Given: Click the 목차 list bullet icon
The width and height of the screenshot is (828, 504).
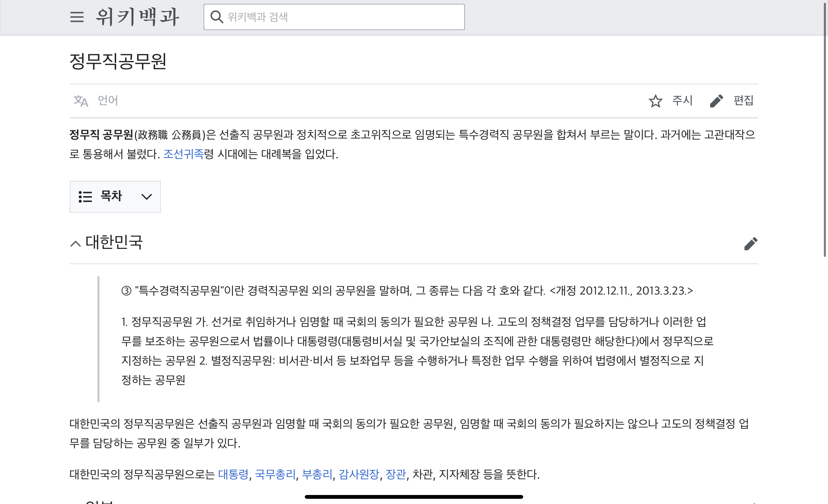Looking at the screenshot, I should [x=85, y=197].
